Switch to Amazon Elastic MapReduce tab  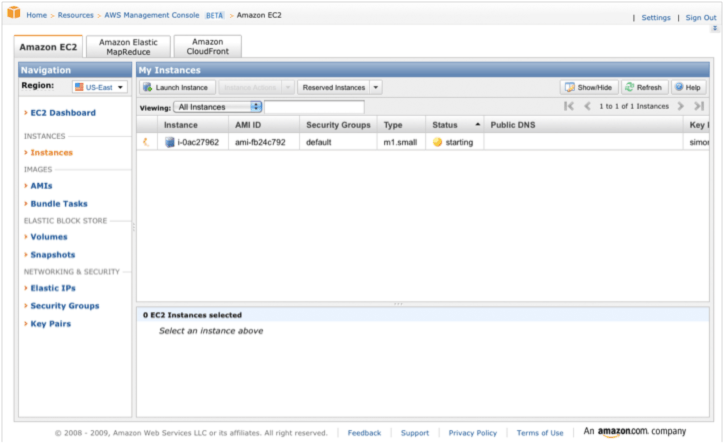(128, 47)
